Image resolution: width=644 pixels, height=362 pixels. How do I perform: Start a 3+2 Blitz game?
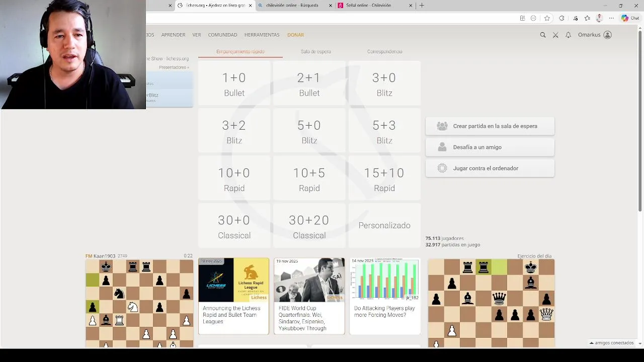click(234, 131)
